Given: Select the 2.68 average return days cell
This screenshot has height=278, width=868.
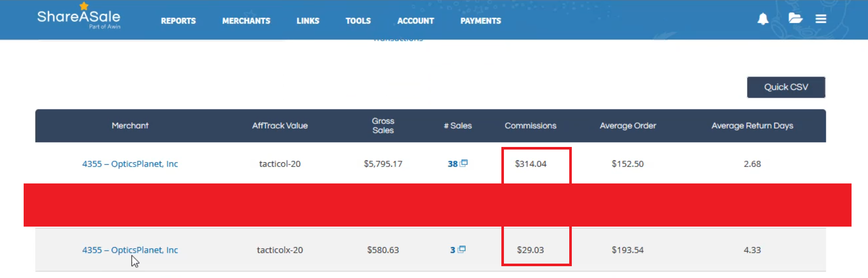Looking at the screenshot, I should click(752, 164).
